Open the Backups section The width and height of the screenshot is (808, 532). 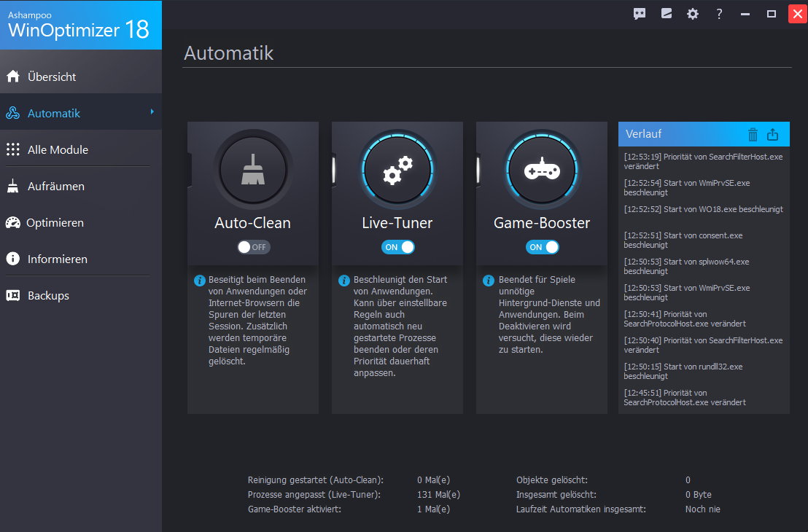[x=48, y=295]
